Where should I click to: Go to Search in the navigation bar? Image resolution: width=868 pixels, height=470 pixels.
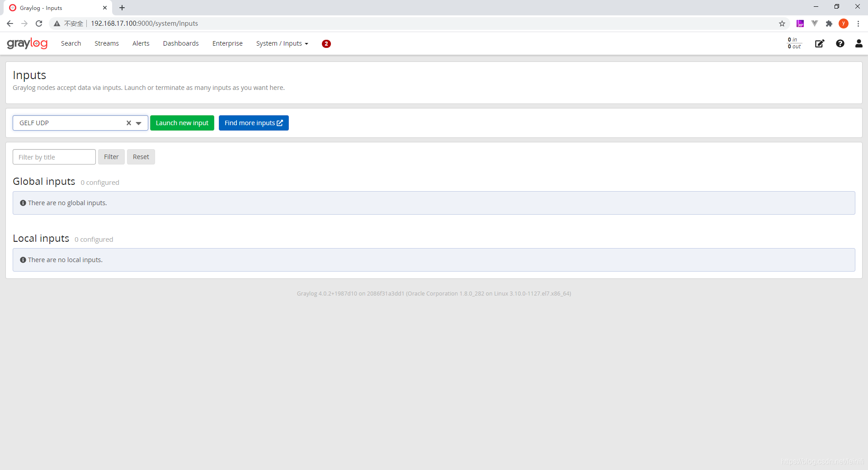pos(71,43)
